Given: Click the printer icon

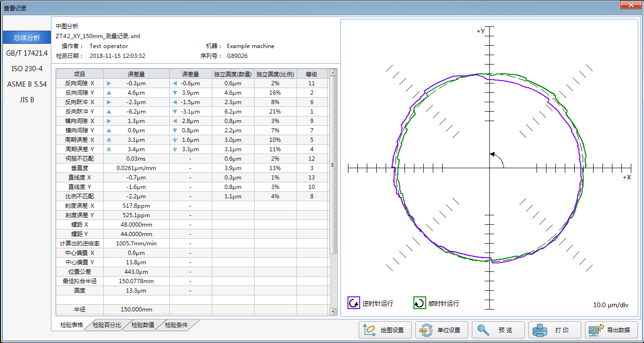Looking at the screenshot, I should (540, 330).
